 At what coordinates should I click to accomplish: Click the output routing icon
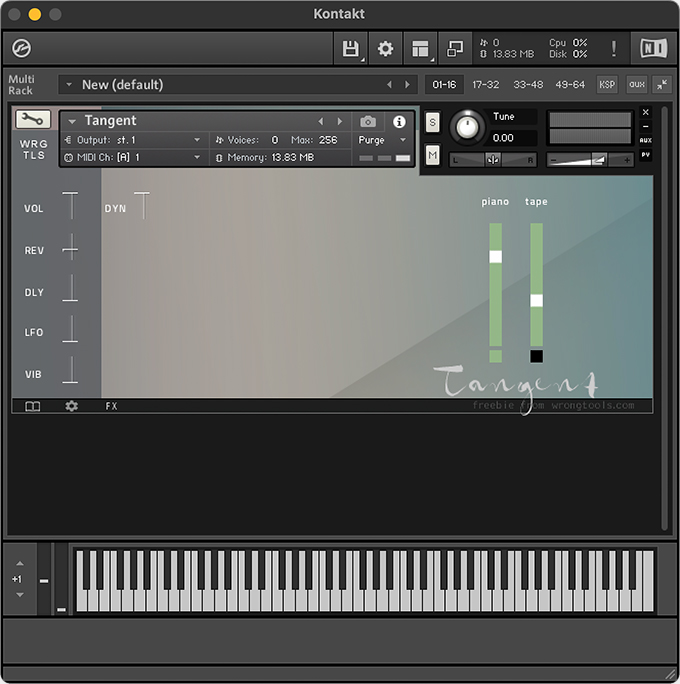(68, 140)
